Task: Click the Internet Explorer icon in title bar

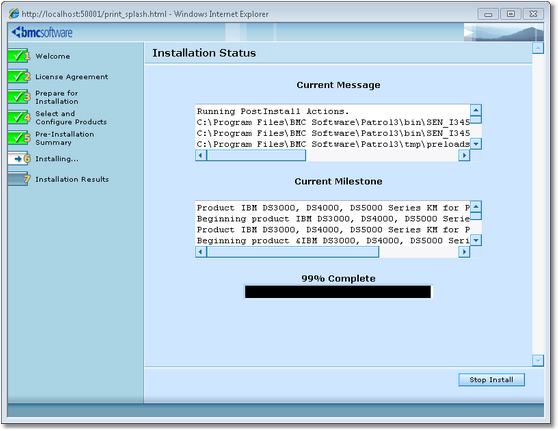Action: 14,14
